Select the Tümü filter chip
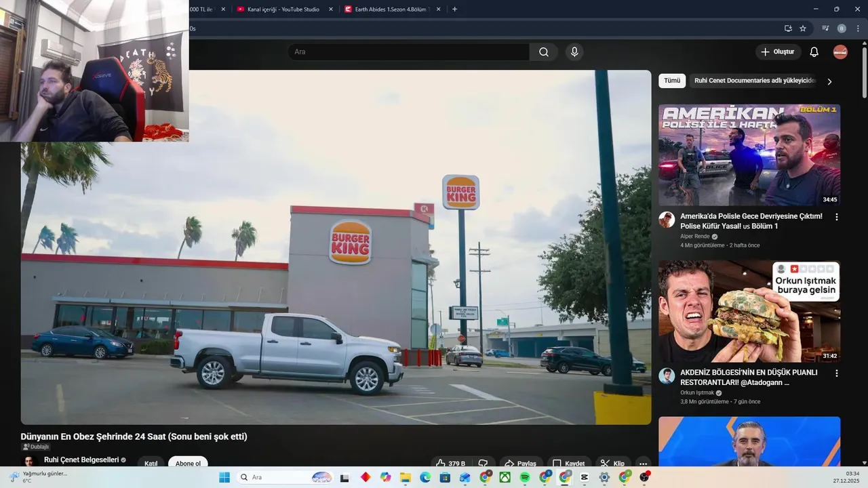This screenshot has height=488, width=868. tap(672, 81)
